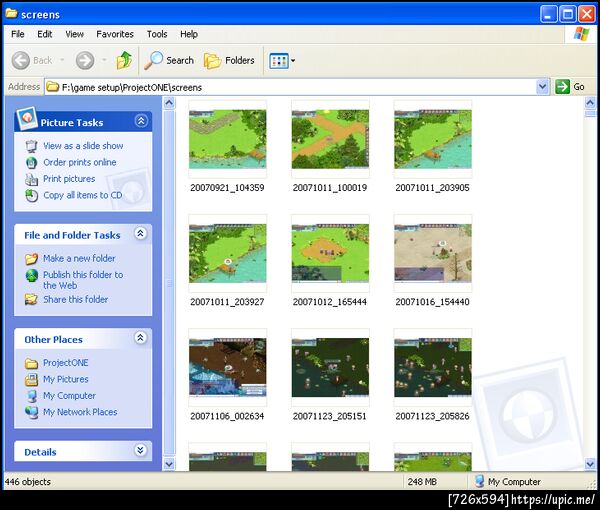The height and width of the screenshot is (510, 600).
Task: Open the Edit menu
Action: click(44, 34)
